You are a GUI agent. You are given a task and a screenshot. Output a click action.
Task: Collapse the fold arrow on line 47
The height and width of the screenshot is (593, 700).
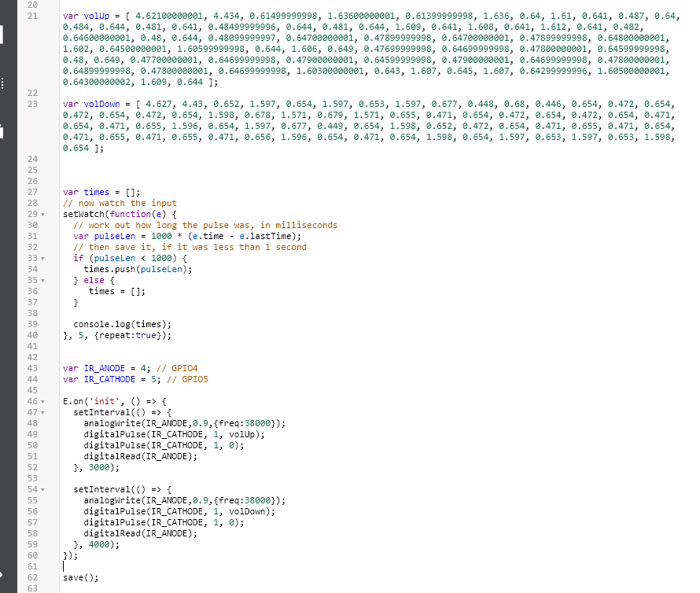42,413
